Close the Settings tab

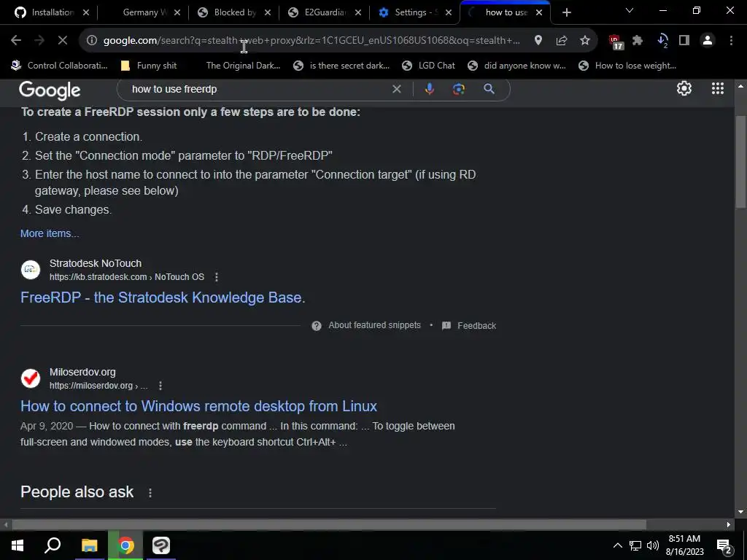point(449,12)
